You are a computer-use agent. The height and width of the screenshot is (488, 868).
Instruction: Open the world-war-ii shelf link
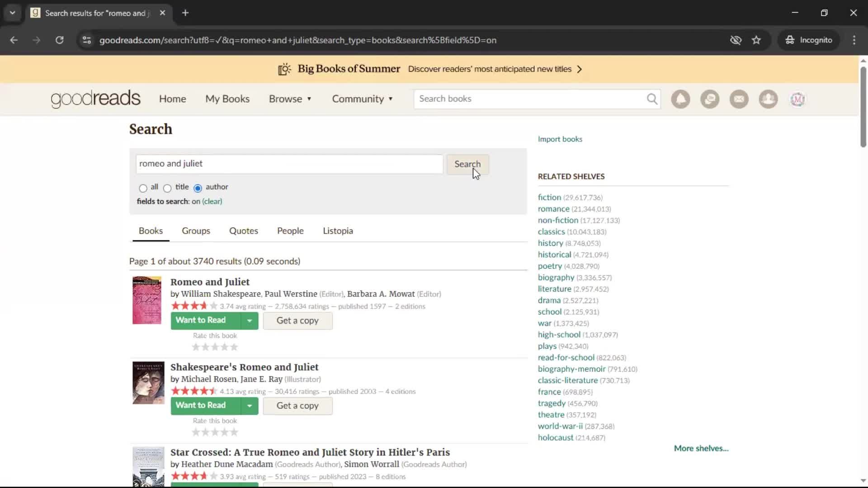click(560, 426)
